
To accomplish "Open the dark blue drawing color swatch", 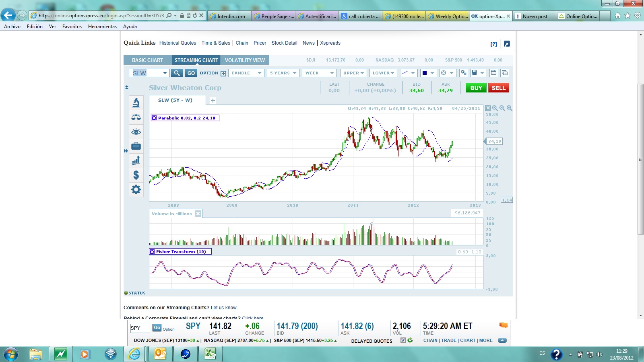I will pyautogui.click(x=428, y=73).
